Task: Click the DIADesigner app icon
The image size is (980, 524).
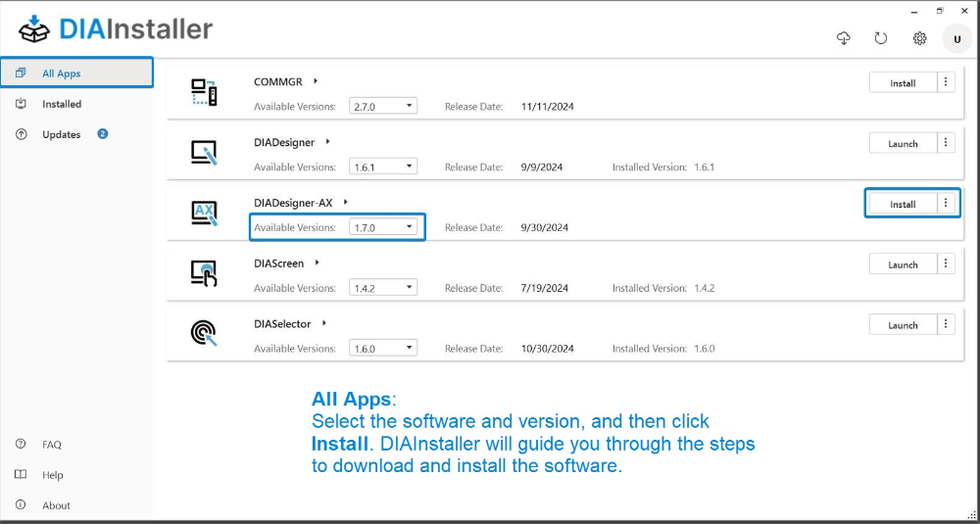Action: point(204,153)
